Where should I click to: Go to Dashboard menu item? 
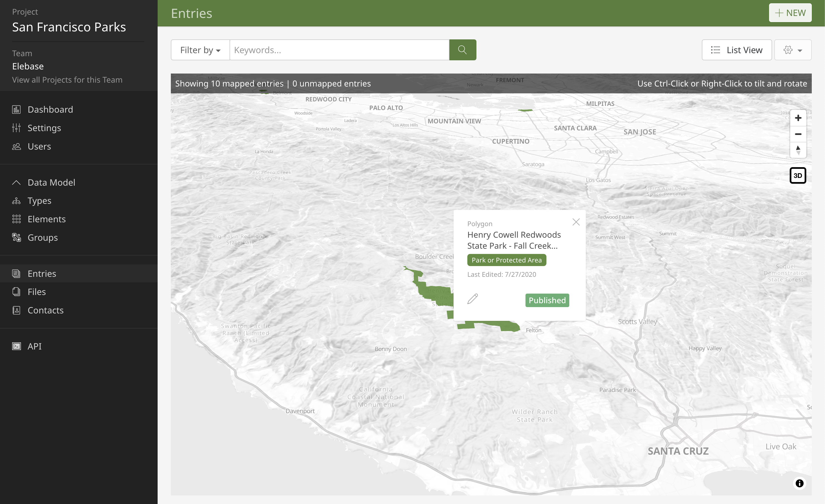[x=50, y=109]
